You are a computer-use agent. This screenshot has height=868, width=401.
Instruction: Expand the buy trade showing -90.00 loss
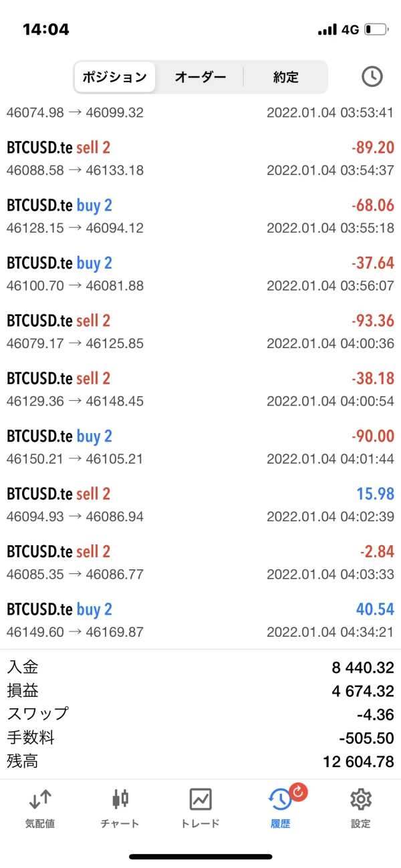pyautogui.click(x=200, y=447)
